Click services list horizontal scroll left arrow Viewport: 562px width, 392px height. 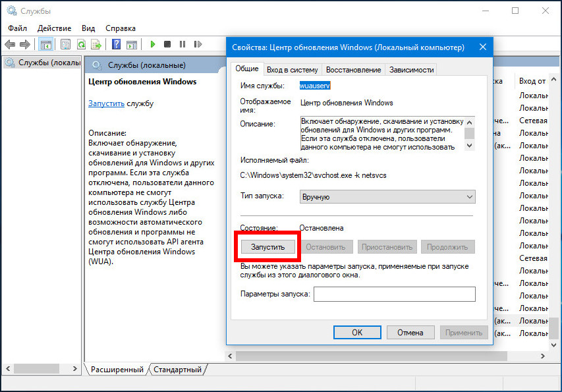click(230, 356)
